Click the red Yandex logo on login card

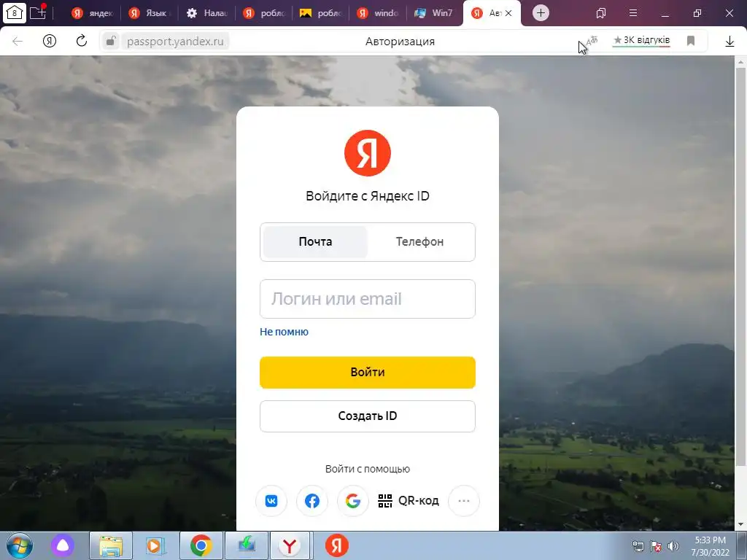[368, 153]
